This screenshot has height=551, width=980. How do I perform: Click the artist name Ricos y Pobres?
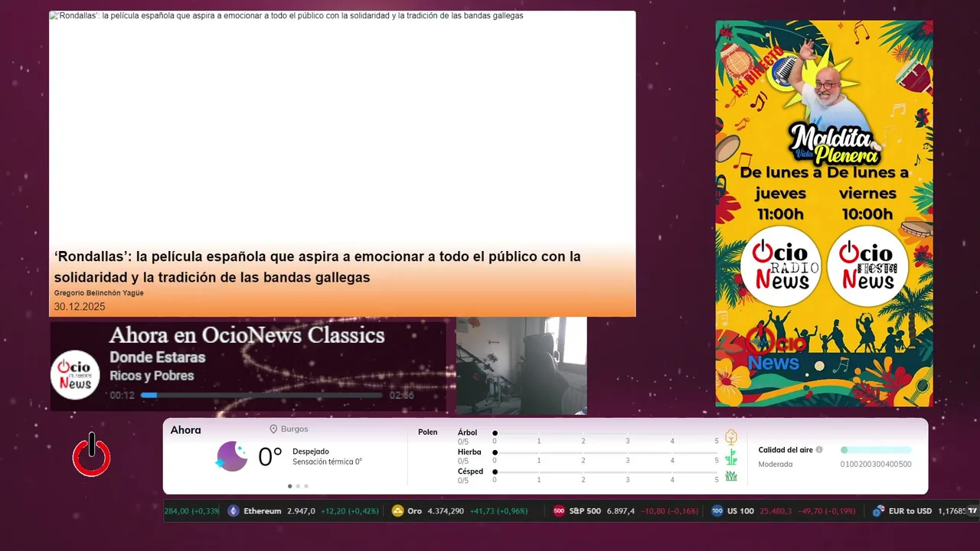(152, 376)
